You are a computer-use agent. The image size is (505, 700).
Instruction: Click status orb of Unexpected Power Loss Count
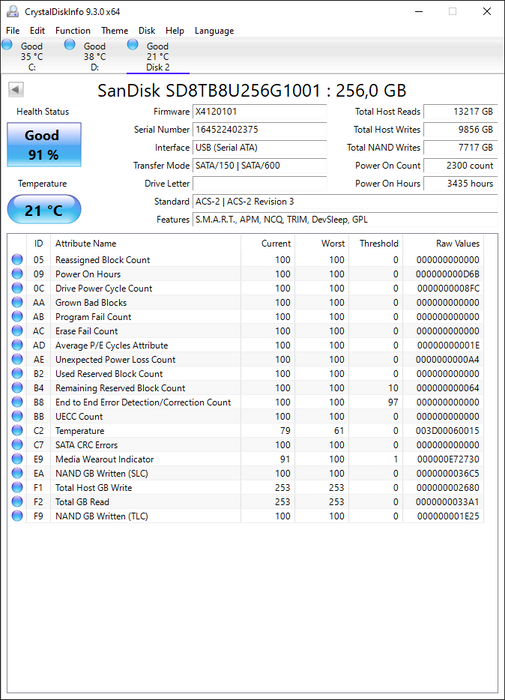tap(17, 359)
